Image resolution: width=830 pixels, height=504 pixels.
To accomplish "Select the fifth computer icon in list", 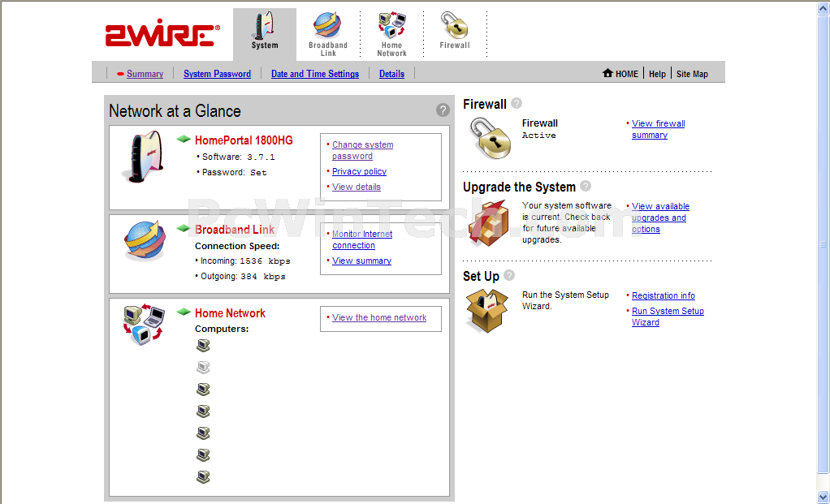I will click(203, 433).
